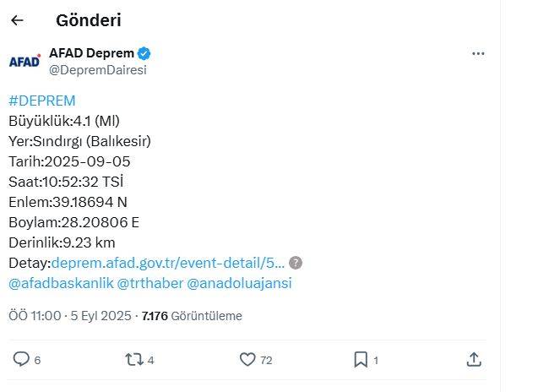The image size is (549, 392).
Task: Open the @trthaber mention
Action: [x=149, y=283]
